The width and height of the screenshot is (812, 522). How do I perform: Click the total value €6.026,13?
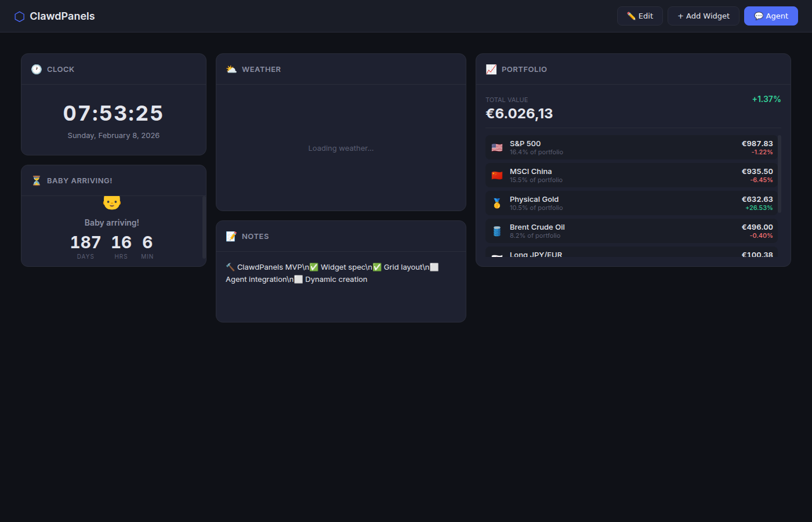click(x=519, y=114)
